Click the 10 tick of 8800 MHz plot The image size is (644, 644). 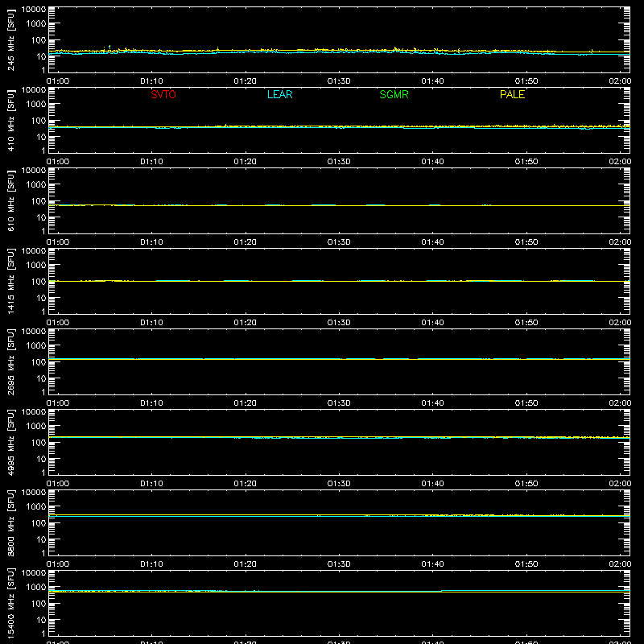pos(41,539)
